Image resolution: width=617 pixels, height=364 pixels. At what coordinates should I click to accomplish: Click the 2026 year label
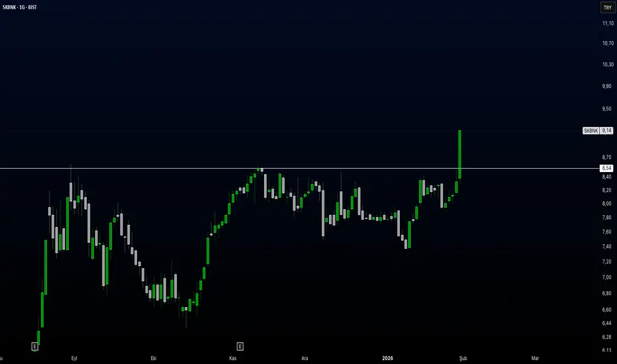[387, 358]
